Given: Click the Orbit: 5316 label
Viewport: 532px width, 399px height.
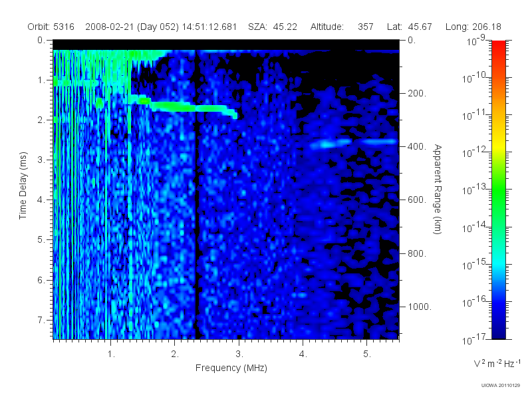Looking at the screenshot, I should tap(51, 27).
